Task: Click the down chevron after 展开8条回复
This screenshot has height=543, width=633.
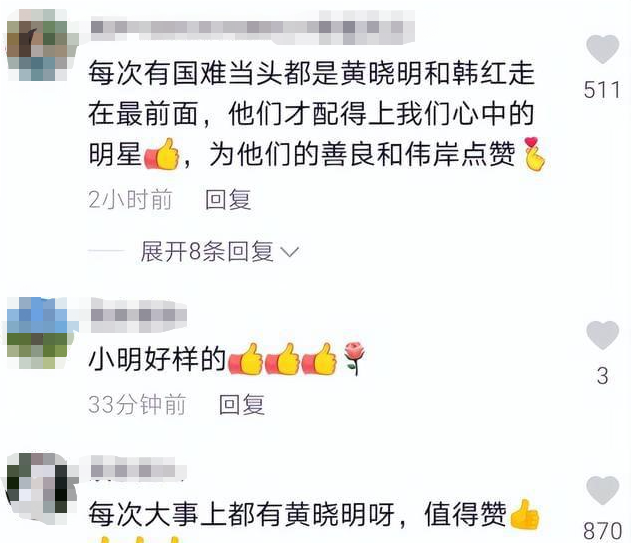Action: 290,252
